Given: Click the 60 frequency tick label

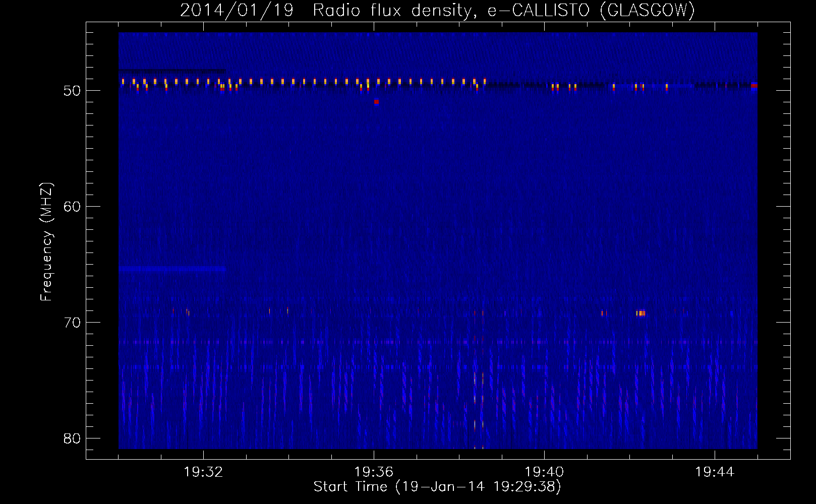Looking at the screenshot, I should (72, 207).
